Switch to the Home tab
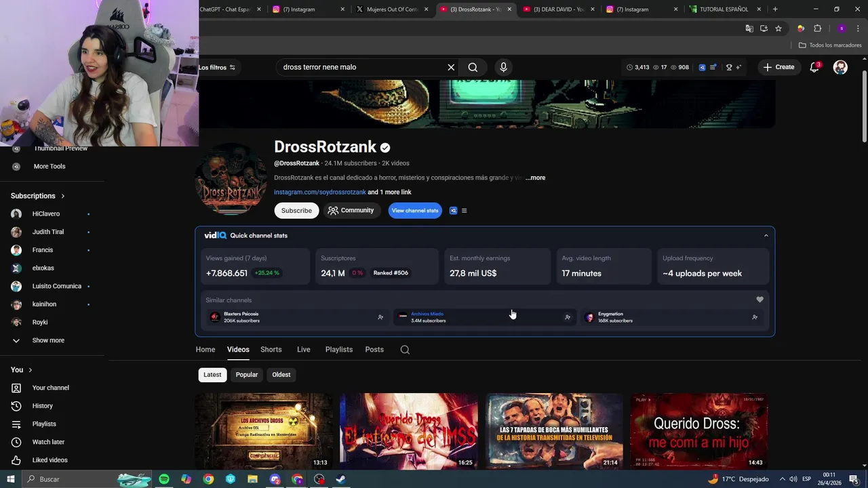Viewport: 868px width, 488px height. click(x=205, y=350)
